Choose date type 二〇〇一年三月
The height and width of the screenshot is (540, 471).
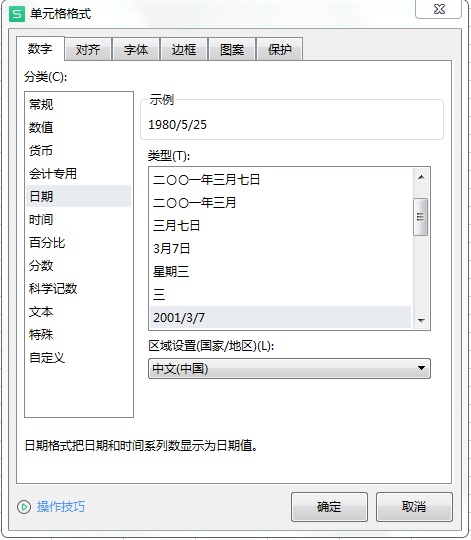click(281, 202)
